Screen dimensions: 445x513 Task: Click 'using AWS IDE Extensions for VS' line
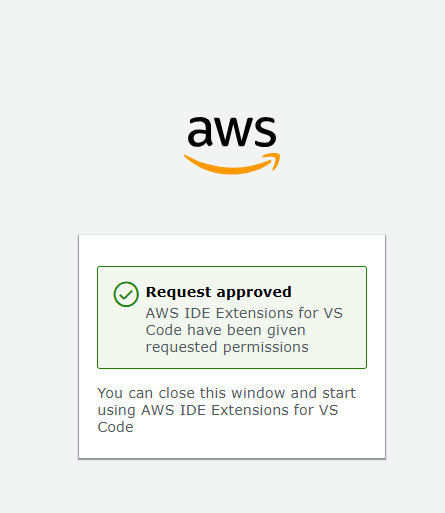(x=218, y=410)
